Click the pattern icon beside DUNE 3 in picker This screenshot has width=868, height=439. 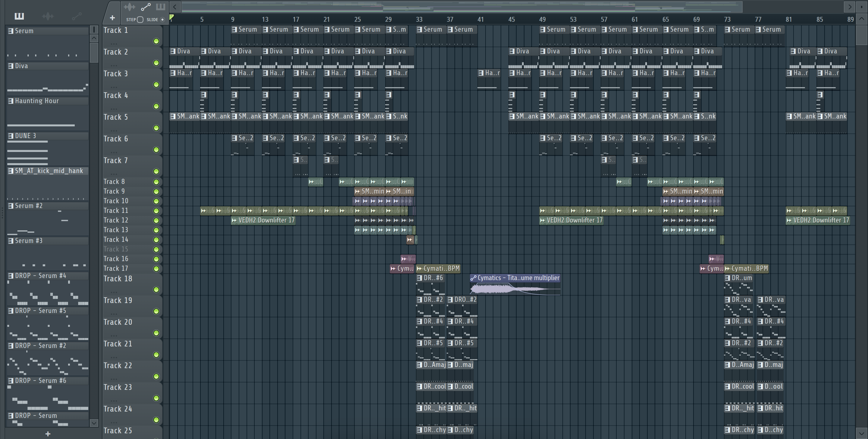coord(11,136)
